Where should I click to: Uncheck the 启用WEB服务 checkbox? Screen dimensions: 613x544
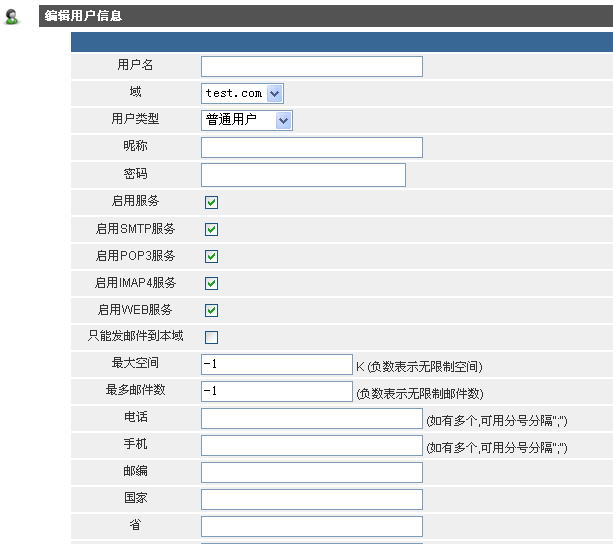211,310
